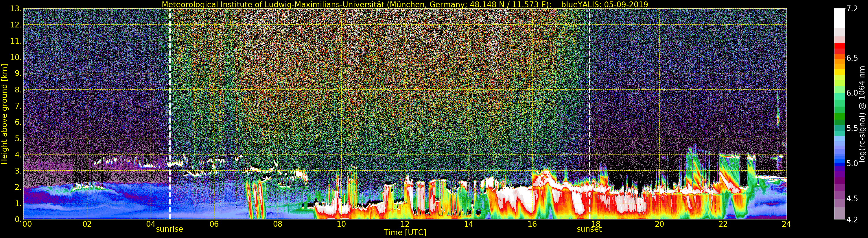Click the 6.0 value label on the colorbar
Screen dimensions: 868x238
pyautogui.click(x=852, y=93)
